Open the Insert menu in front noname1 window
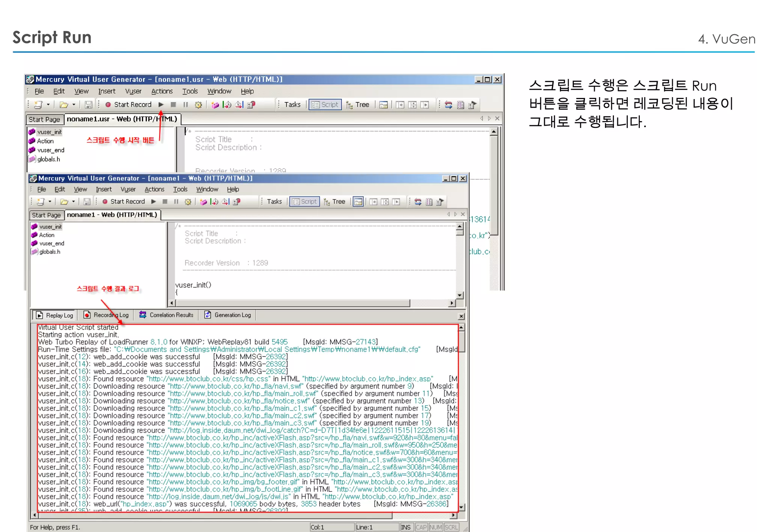This screenshot has height=532, width=769. [104, 189]
